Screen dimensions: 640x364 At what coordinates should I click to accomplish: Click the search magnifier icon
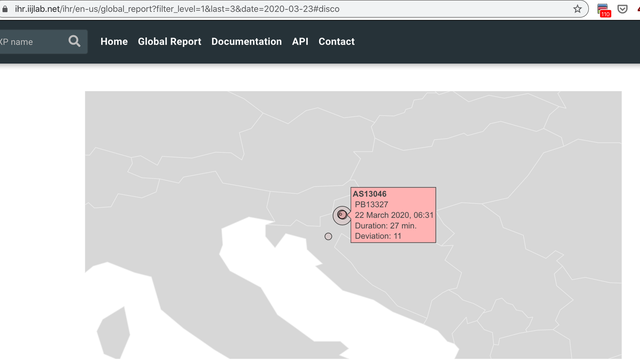coord(74,41)
